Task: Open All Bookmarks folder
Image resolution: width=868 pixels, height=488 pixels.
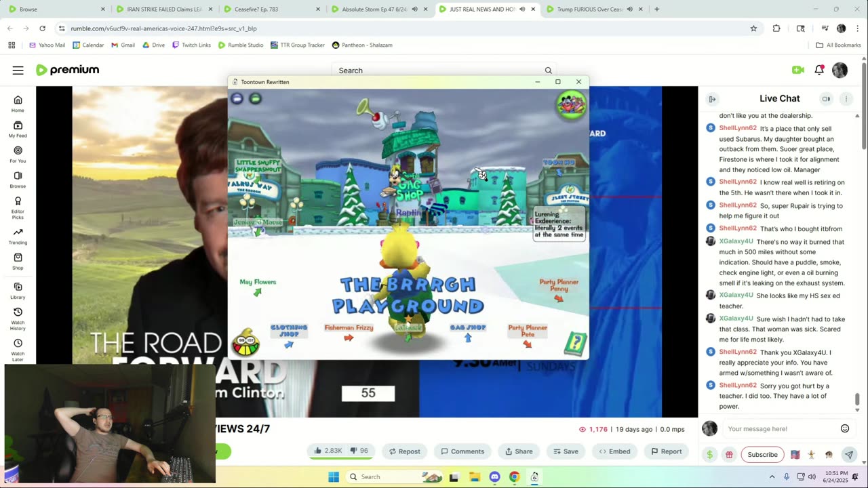Action: click(x=838, y=45)
